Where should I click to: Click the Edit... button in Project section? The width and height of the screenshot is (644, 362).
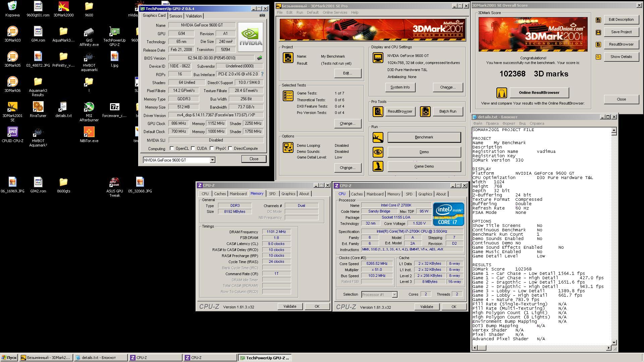point(347,73)
